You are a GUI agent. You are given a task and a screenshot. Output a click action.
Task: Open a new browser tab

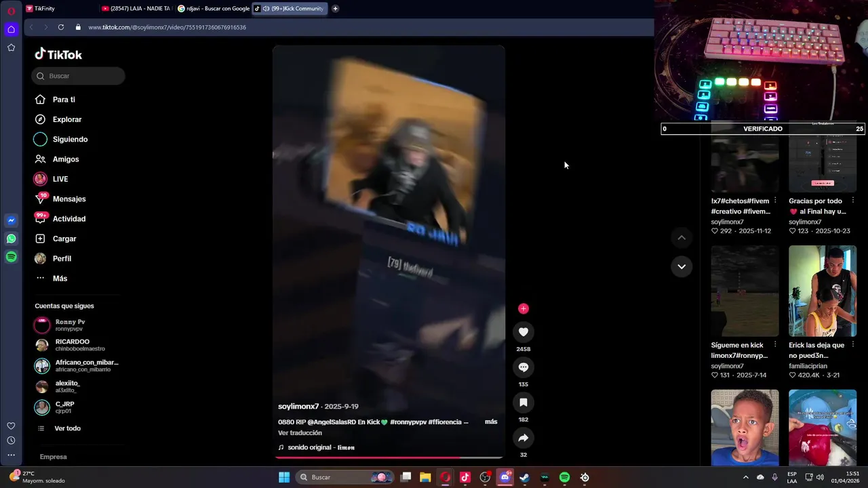(335, 9)
